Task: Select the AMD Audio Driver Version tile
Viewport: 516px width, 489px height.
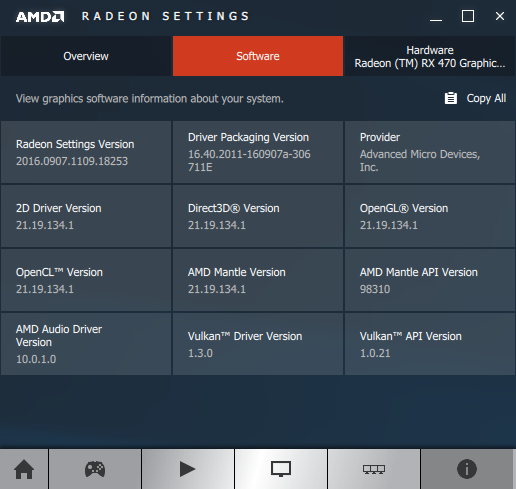Action: tap(86, 344)
